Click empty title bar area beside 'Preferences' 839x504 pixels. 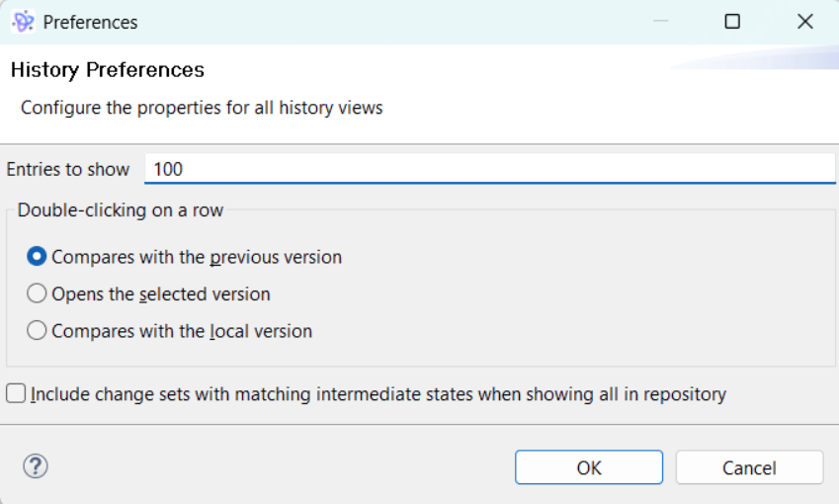click(395, 22)
